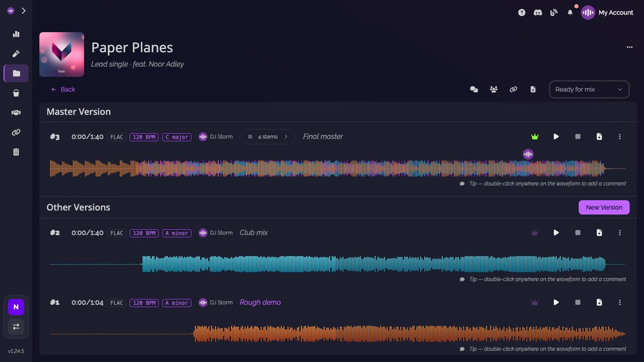Play the Club mix version
This screenshot has width=644, height=362.
(x=556, y=233)
